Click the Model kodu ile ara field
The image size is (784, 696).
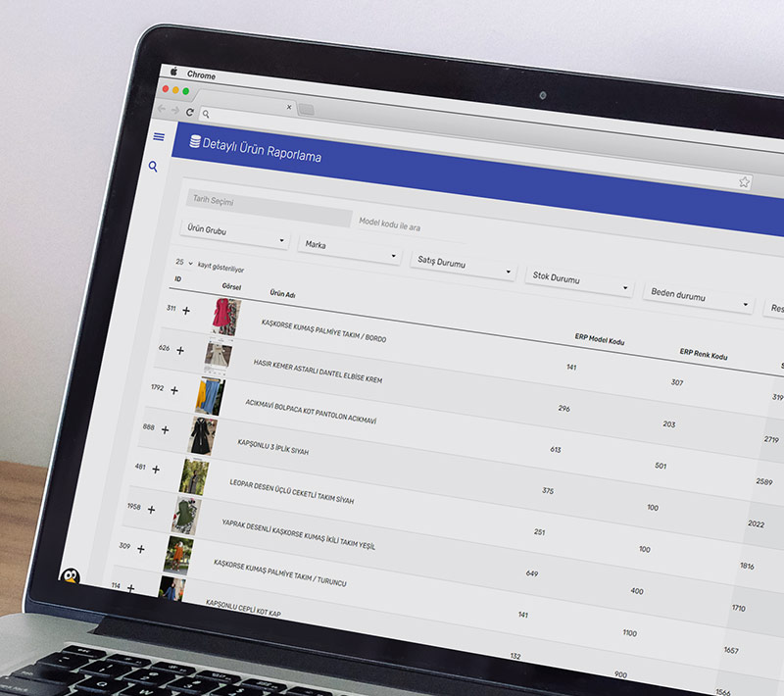pyautogui.click(x=389, y=224)
